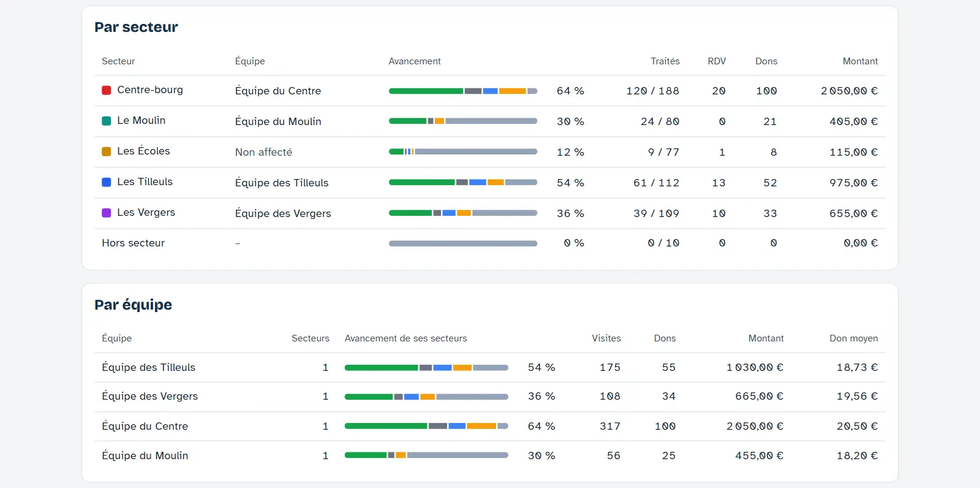Click the red Centre-bourg color swatch
Screen dimensions: 980x488
(x=106, y=90)
